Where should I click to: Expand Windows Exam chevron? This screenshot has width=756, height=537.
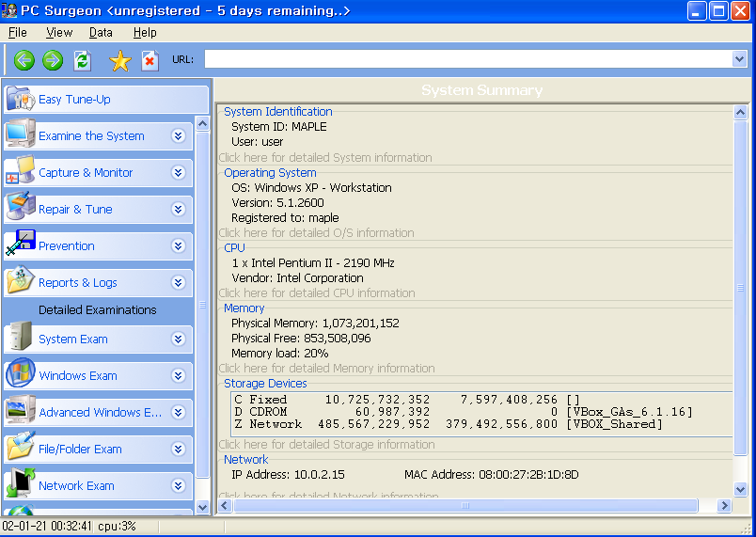(179, 375)
